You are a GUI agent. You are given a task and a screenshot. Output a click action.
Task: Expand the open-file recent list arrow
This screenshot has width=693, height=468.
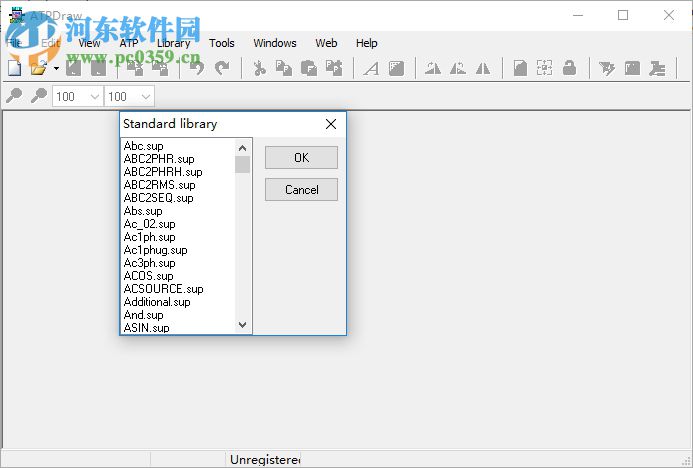tap(56, 68)
